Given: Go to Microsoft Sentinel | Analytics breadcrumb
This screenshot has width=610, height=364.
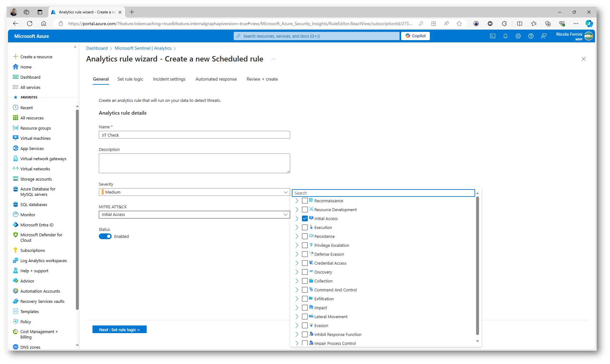Looking at the screenshot, I should click(143, 48).
